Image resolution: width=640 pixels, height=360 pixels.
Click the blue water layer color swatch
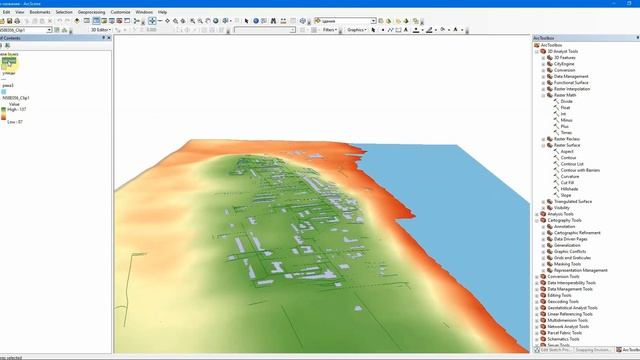[x=4, y=92]
